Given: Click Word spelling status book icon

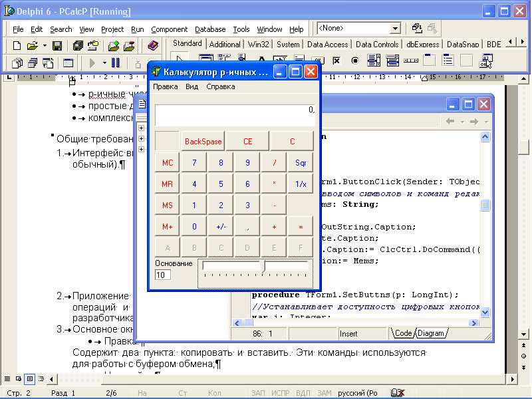Looking at the screenshot, I should pyautogui.click(x=397, y=392).
